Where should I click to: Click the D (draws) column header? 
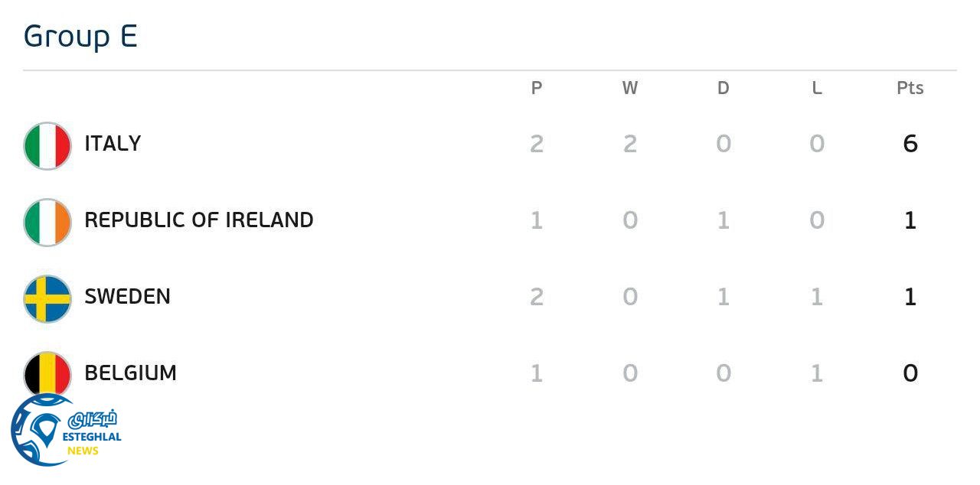click(724, 88)
